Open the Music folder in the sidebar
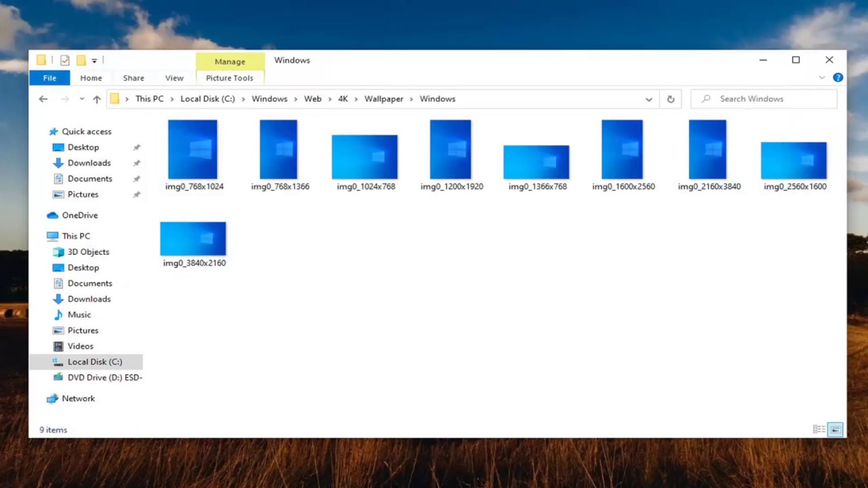Image resolution: width=868 pixels, height=488 pixels. coord(79,314)
